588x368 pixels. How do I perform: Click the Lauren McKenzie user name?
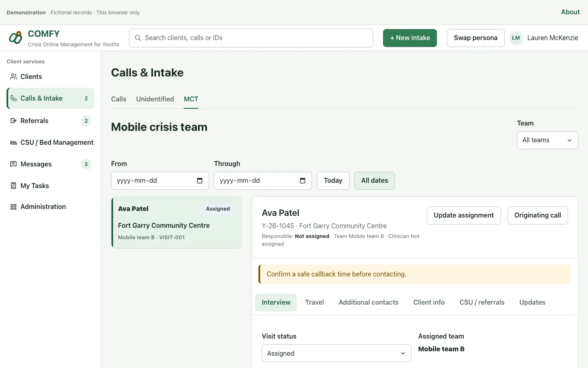(x=552, y=38)
